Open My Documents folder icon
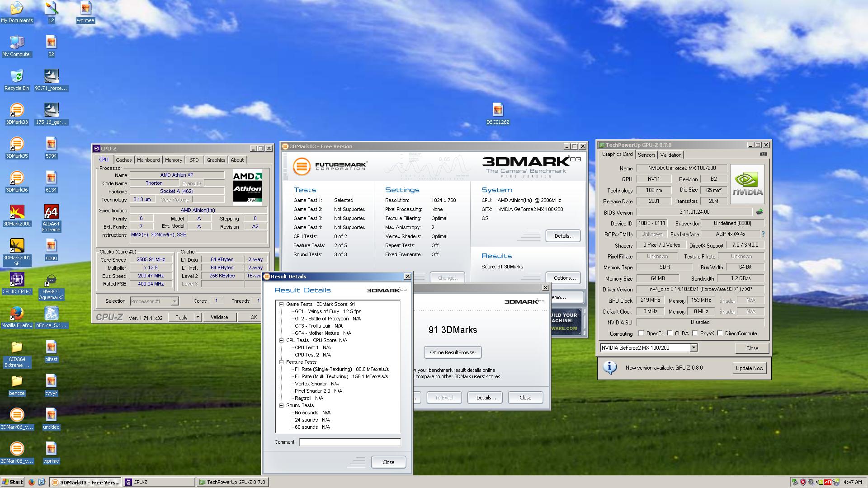The image size is (868, 488). (17, 12)
